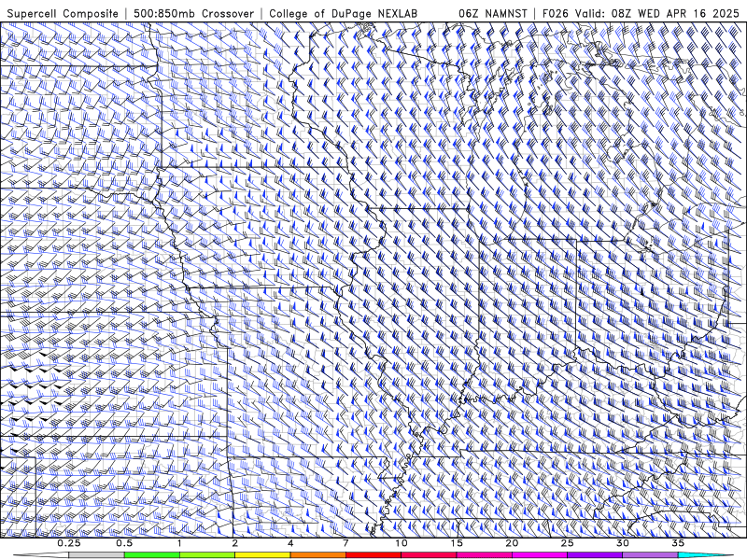The width and height of the screenshot is (747, 560).
Task: Select the orange 4–7 legend swatch
Action: [x=317, y=555]
